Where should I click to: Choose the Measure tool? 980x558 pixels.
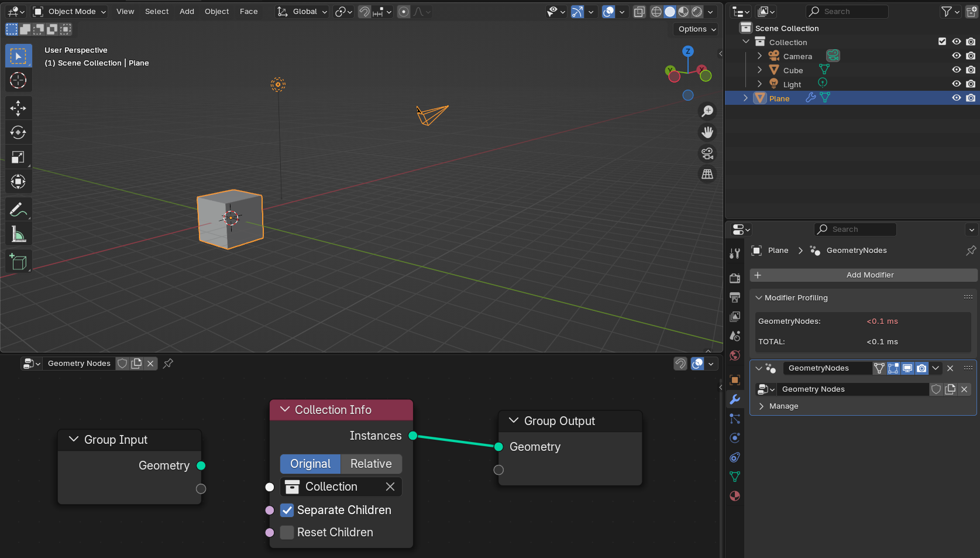click(18, 234)
